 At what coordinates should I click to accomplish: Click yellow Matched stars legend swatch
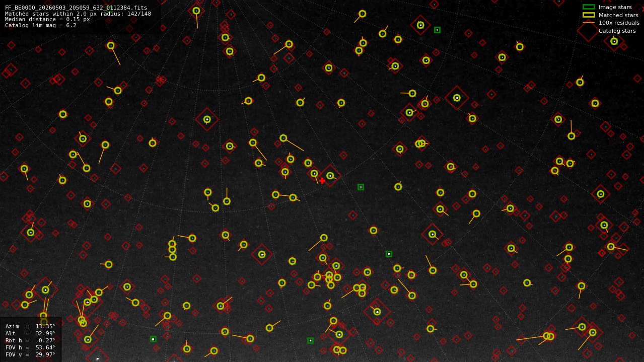589,15
